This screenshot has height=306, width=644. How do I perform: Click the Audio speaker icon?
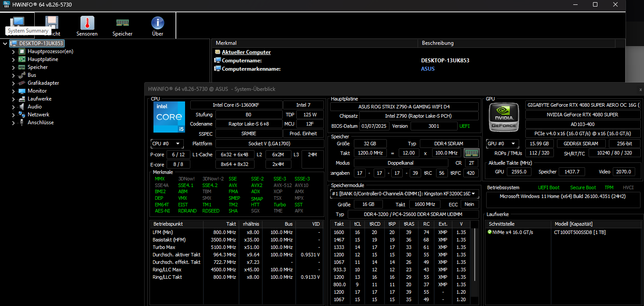22,107
